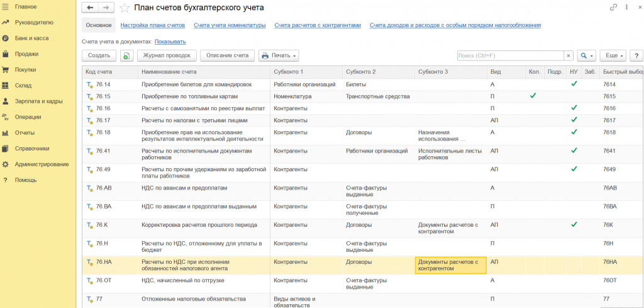644x308 pixels.
Task: Sort by Наименование счета column header
Action: click(x=204, y=72)
